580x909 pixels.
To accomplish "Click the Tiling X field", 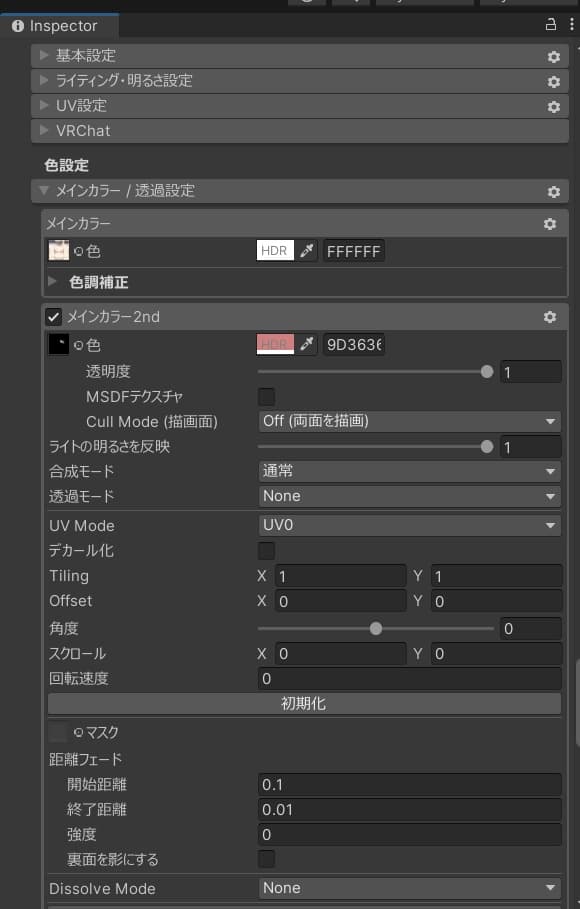I will [340, 576].
